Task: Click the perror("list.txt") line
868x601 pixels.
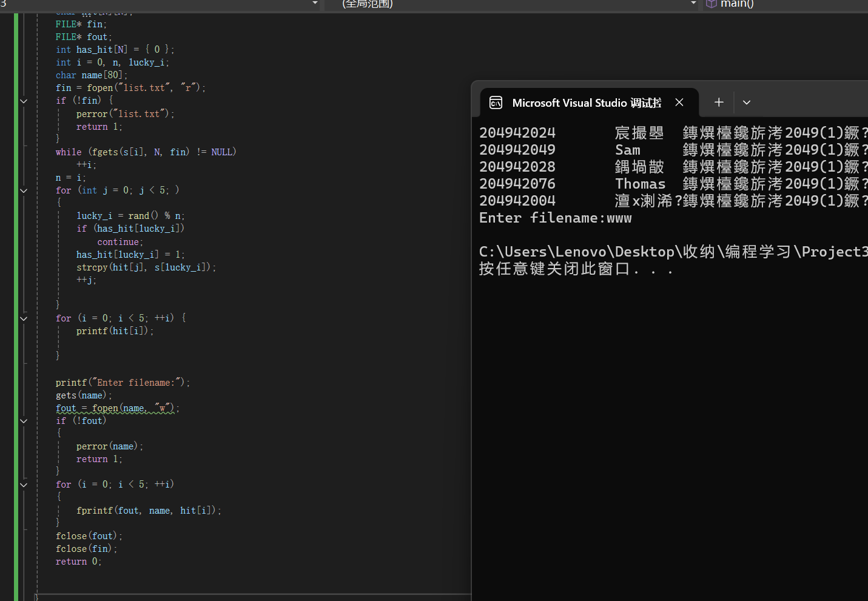Action: (126, 114)
